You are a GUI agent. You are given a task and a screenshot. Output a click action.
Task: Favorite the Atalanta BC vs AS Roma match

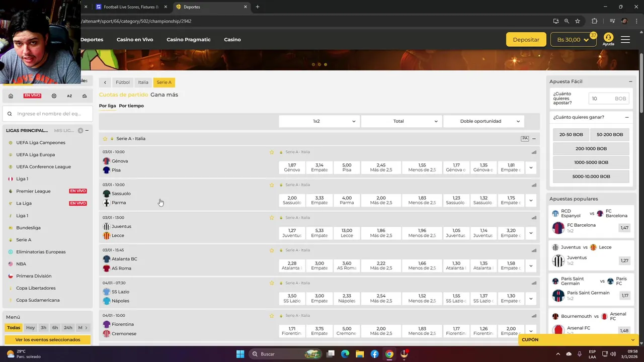point(272,250)
